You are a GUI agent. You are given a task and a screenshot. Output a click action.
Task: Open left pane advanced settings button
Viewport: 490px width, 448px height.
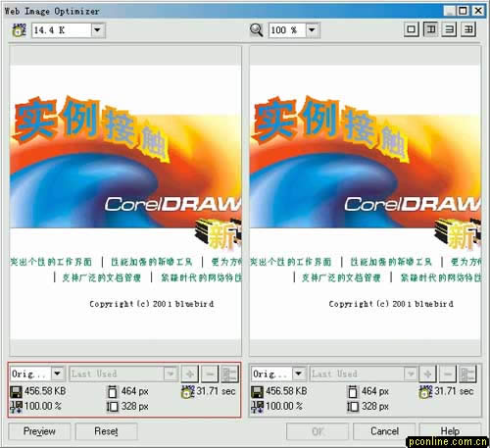click(230, 373)
